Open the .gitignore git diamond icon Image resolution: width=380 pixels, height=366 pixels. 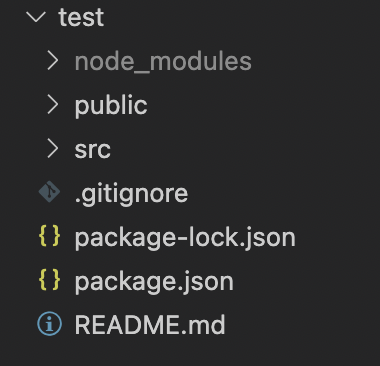pos(49,192)
